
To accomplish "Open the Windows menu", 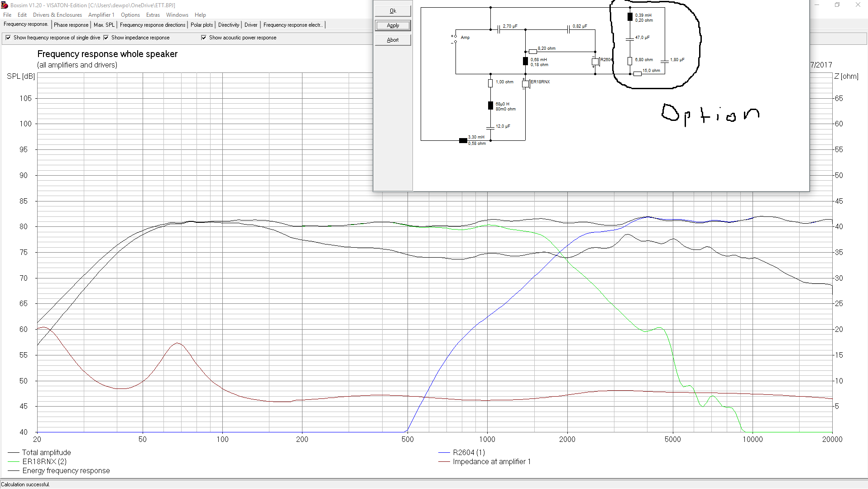I will (x=177, y=15).
